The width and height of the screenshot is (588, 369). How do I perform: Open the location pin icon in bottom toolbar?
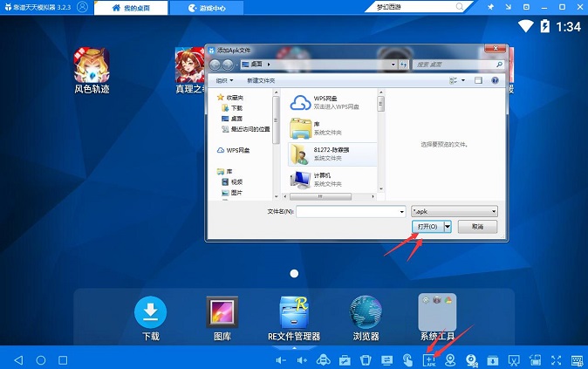point(450,360)
